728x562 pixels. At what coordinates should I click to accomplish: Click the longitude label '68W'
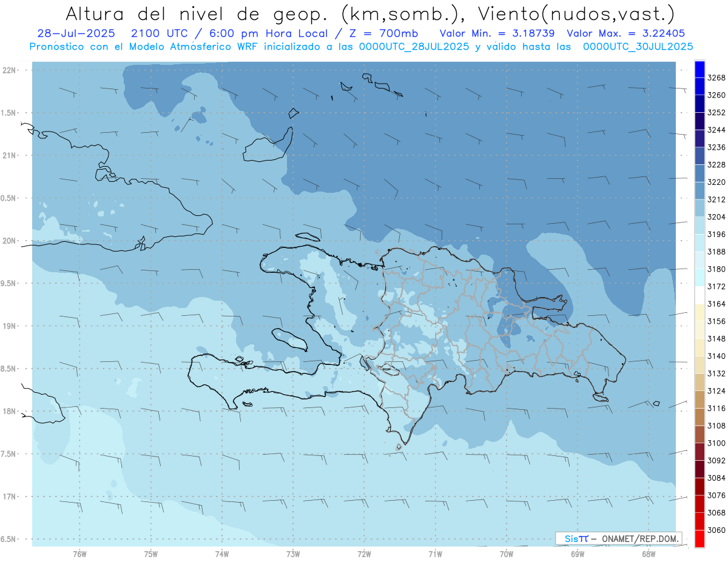(x=649, y=554)
